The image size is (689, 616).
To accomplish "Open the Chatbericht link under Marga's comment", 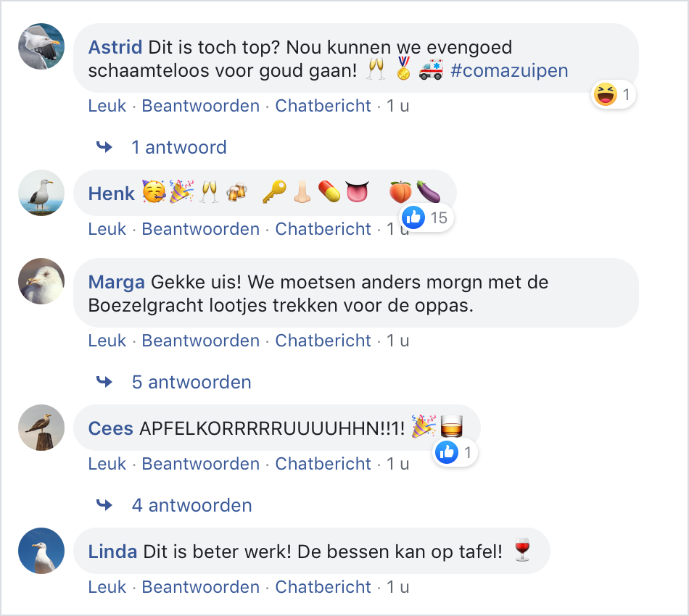I will pyautogui.click(x=323, y=341).
